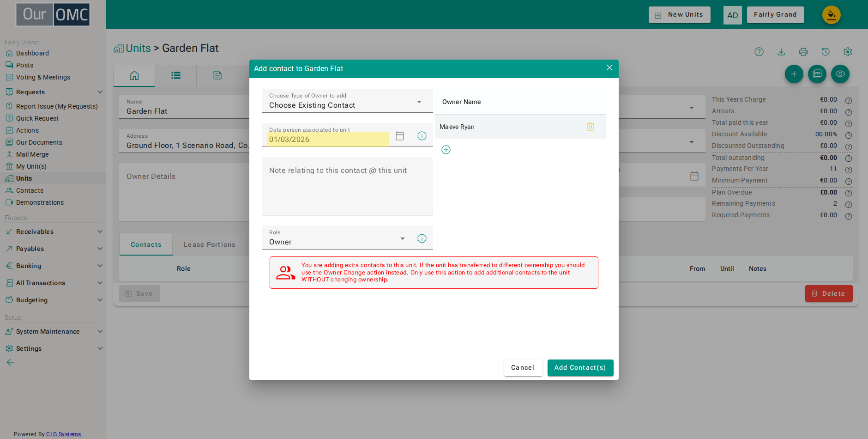
Task: Click the download icon in page toolbar
Action: pyautogui.click(x=781, y=52)
